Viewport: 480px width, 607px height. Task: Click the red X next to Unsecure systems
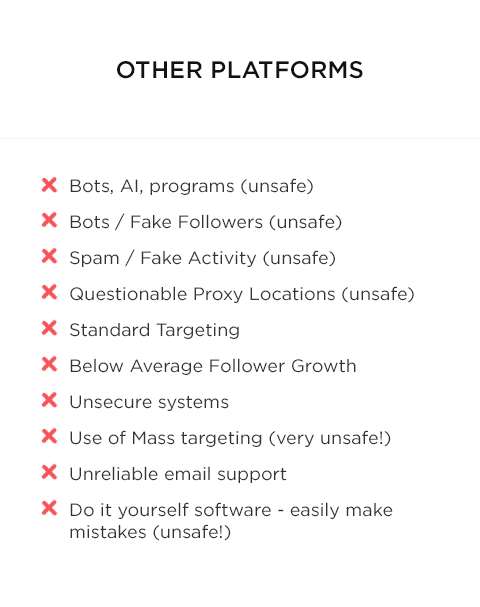point(50,400)
